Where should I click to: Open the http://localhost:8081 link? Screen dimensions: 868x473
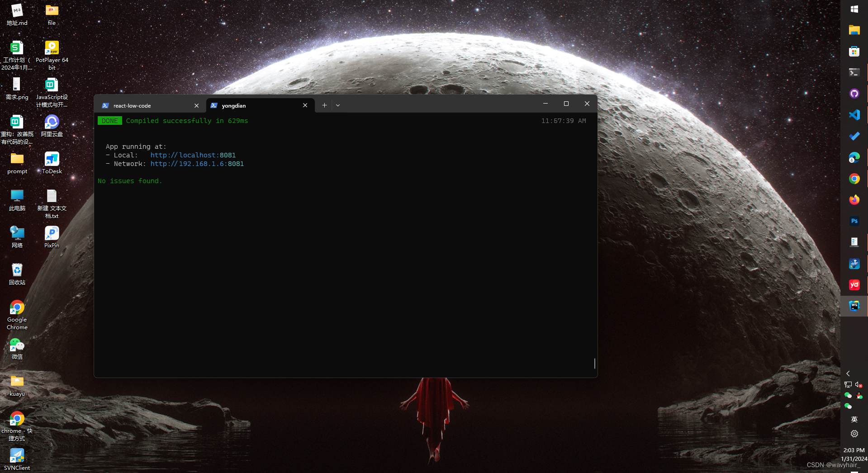tap(193, 155)
